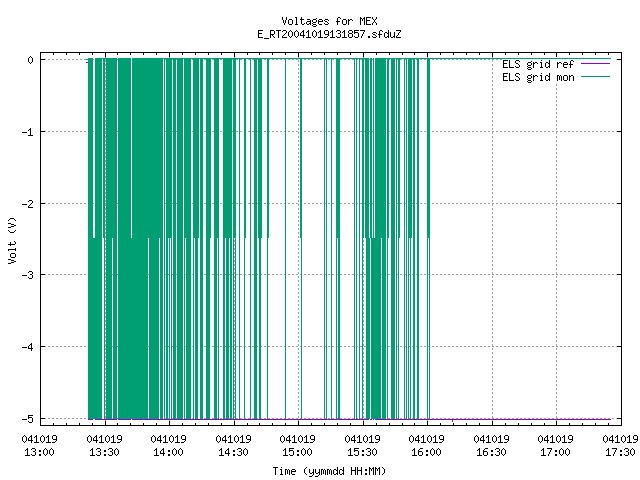This screenshot has height=480, width=640.
Task: Click the 'Volt (V)' y-axis label
Action: coord(12,240)
